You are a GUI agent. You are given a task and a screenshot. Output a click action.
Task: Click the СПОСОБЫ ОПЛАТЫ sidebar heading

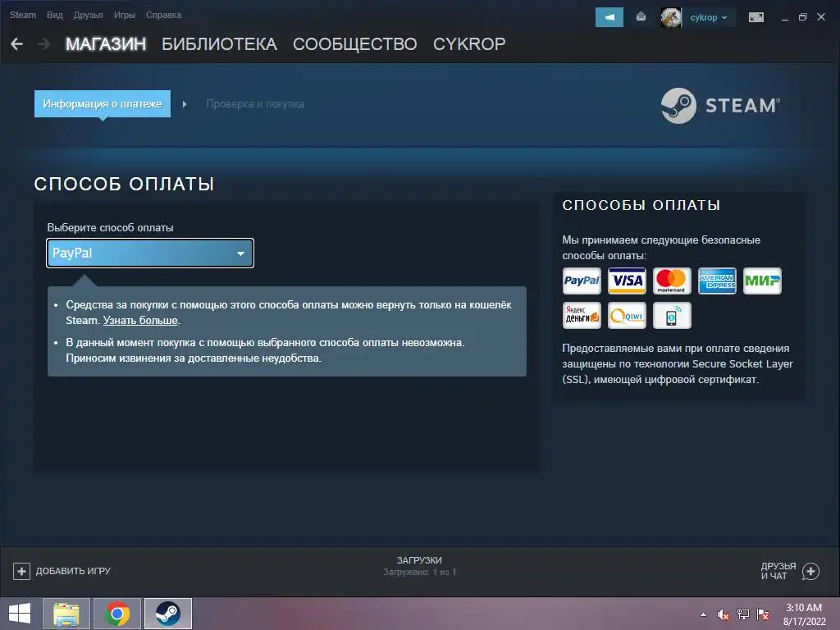[x=641, y=205]
